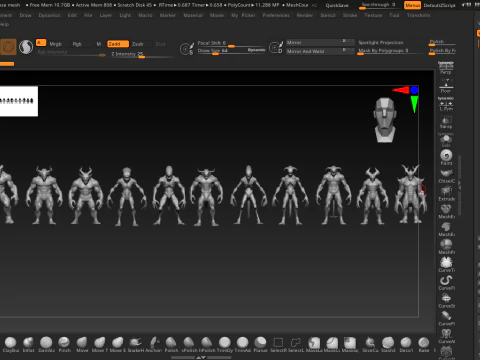Click the QuickSave button
The height and width of the screenshot is (360, 480).
point(337,5)
